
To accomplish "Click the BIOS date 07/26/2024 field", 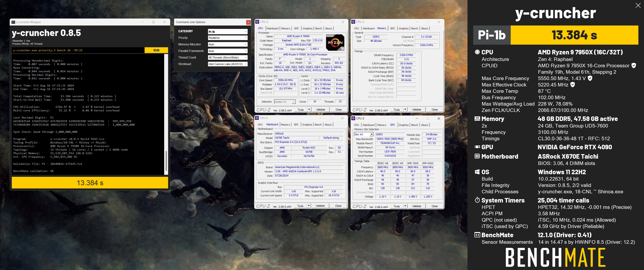I will pyautogui.click(x=309, y=175).
